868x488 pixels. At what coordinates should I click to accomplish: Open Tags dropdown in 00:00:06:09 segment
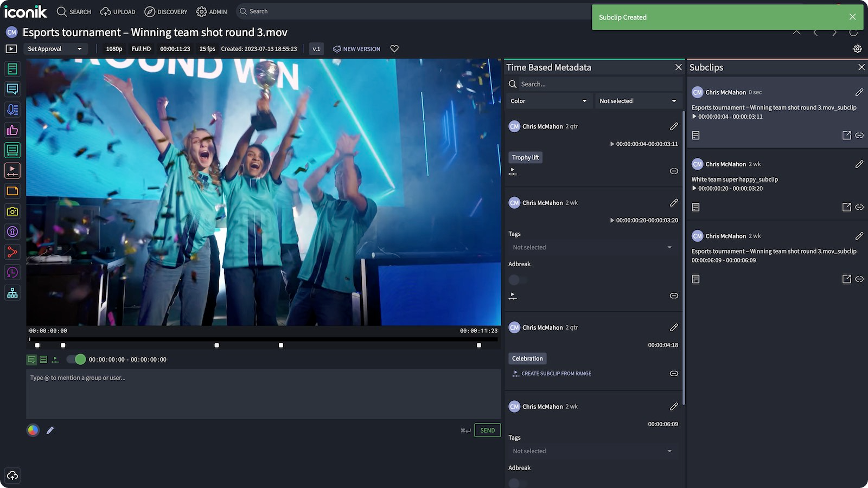point(593,451)
